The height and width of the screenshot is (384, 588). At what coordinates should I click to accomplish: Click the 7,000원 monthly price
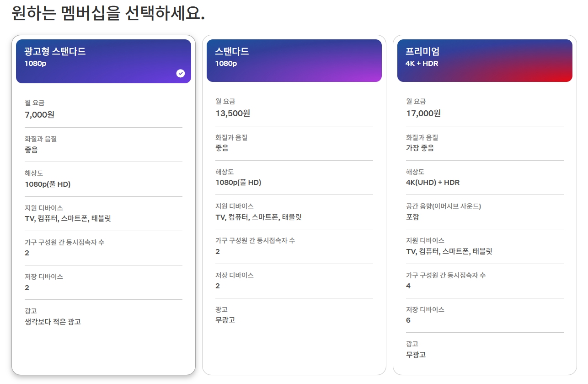(40, 114)
